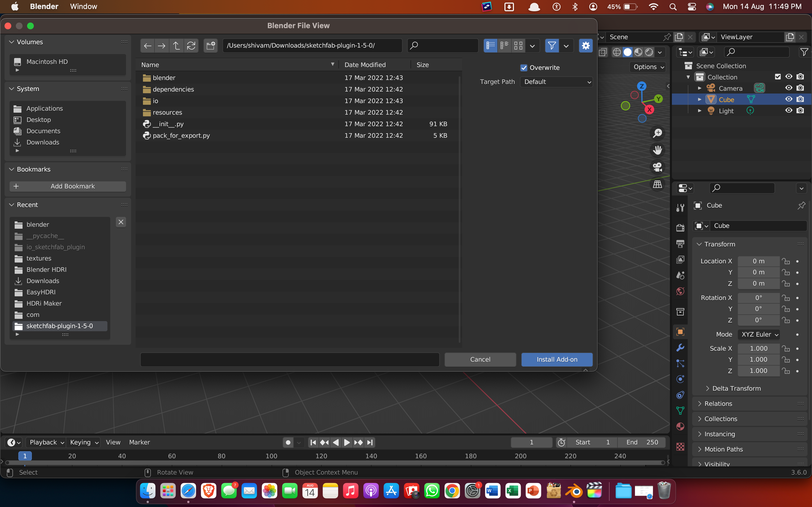Open the Mode dropdown showing XYZ Euler
Image resolution: width=812 pixels, height=507 pixels.
759,334
